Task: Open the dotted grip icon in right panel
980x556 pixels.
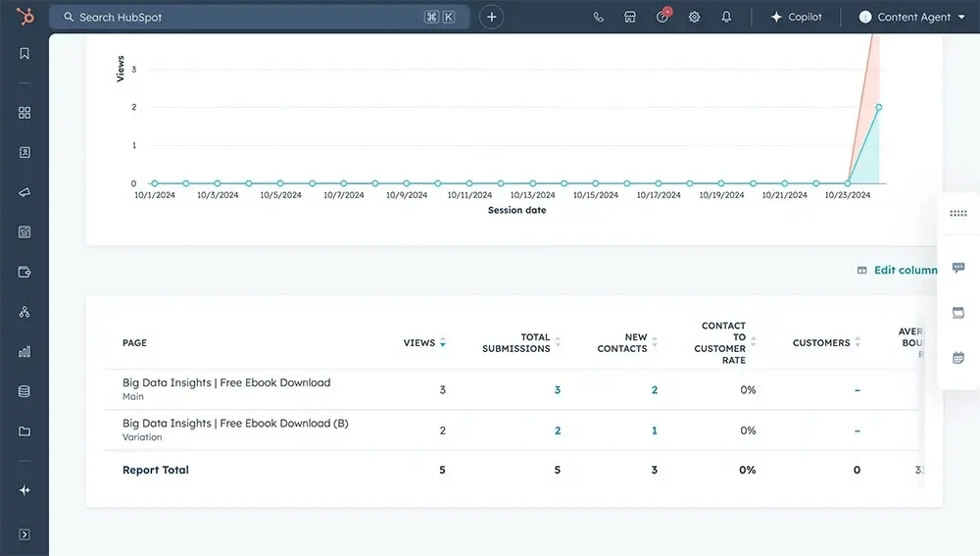Action: click(958, 213)
